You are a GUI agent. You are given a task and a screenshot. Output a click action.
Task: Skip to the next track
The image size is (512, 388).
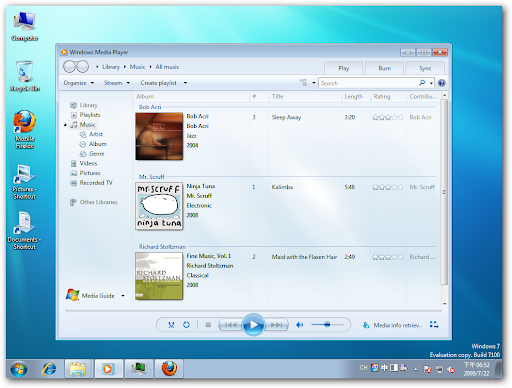pos(276,325)
